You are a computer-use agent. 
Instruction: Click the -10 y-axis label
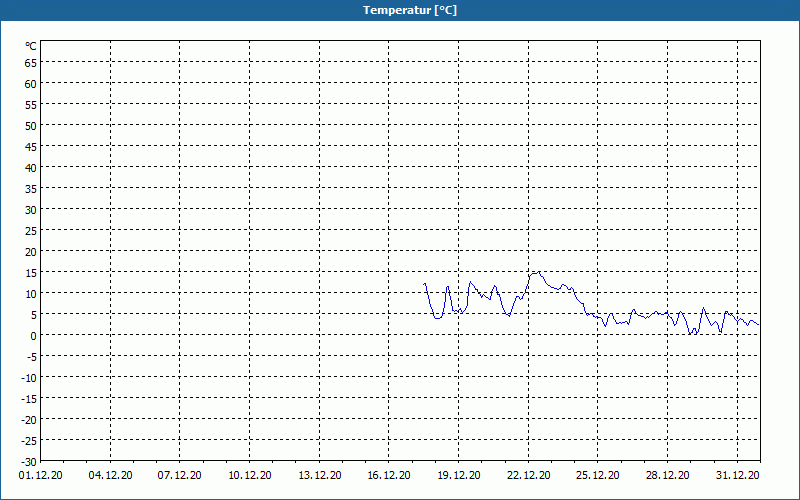[x=29, y=378]
